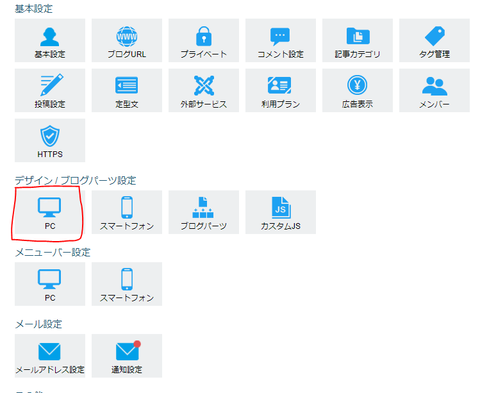Open カスタムJS settings tile
Image resolution: width=480 pixels, height=393 pixels.
(281, 212)
